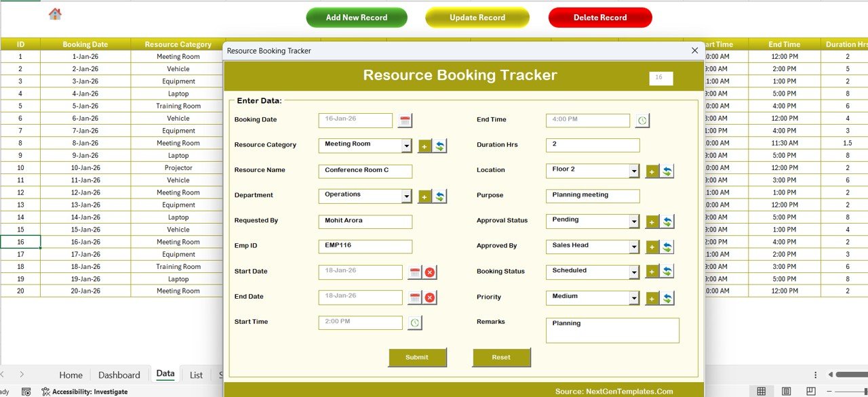The height and width of the screenshot is (397, 868).
Task: Switch to the Dashboard sheet tab
Action: click(x=119, y=375)
